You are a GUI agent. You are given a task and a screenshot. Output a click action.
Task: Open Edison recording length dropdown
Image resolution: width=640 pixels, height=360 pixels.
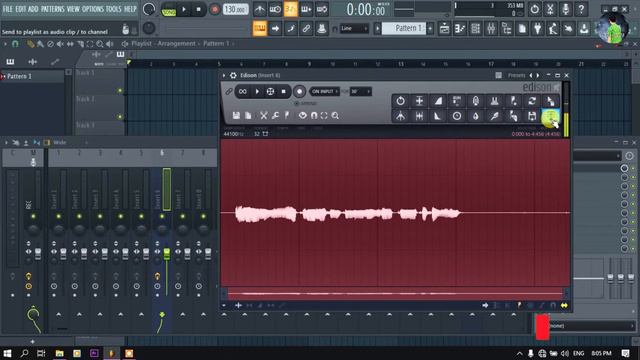coord(360,91)
